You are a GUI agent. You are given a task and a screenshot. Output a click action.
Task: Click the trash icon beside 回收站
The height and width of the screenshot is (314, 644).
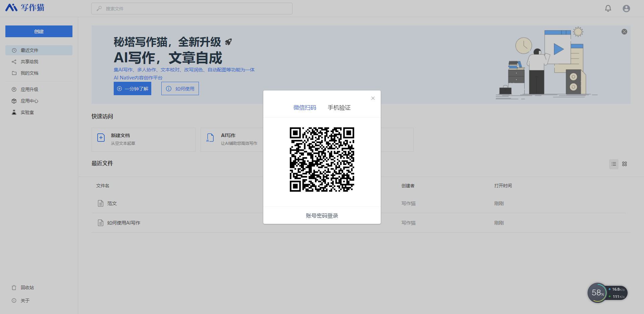coord(14,288)
